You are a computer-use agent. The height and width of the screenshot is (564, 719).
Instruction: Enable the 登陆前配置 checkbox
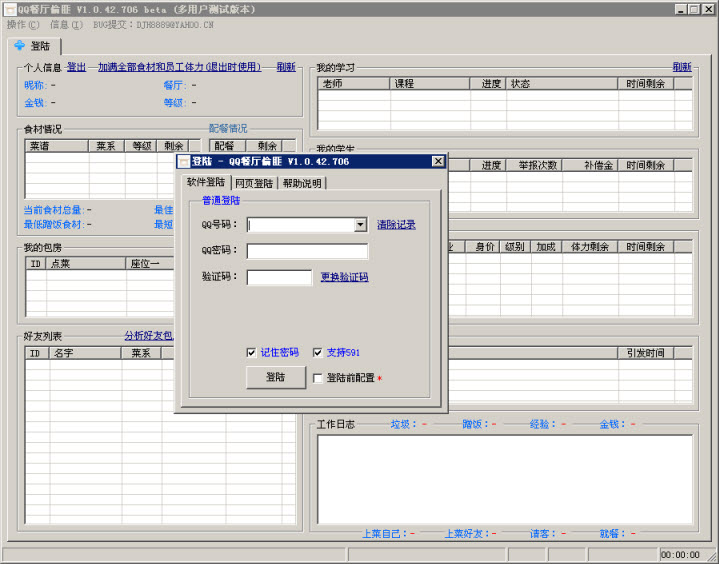(x=317, y=378)
